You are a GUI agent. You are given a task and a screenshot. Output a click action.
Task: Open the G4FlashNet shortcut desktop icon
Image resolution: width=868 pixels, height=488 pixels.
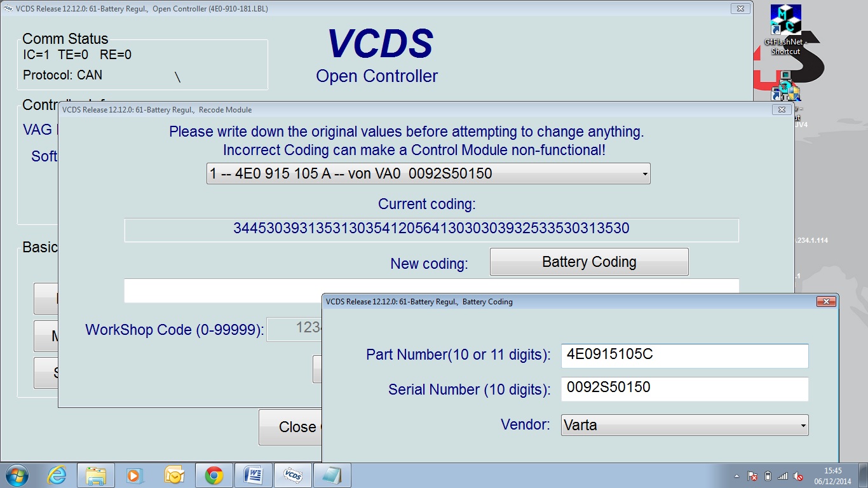point(785,30)
